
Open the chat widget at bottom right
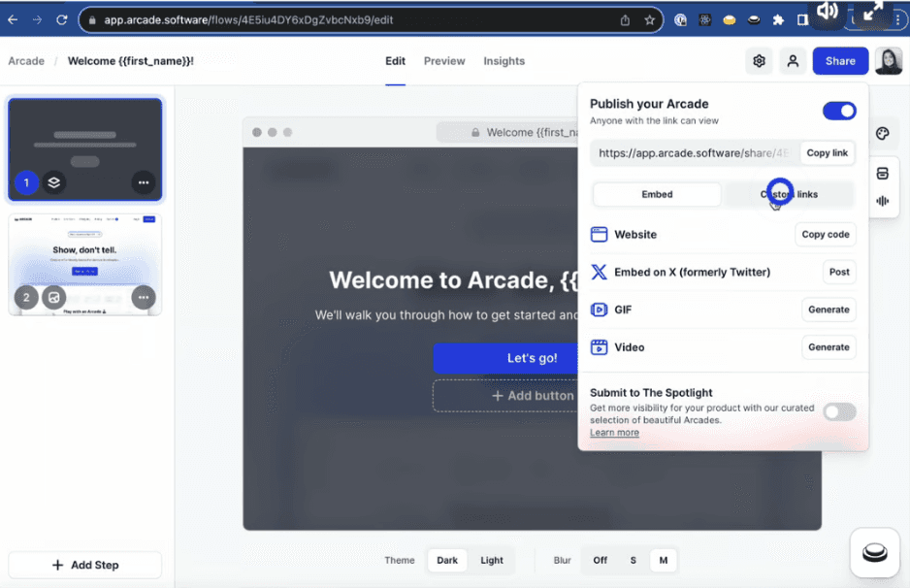[x=875, y=552]
